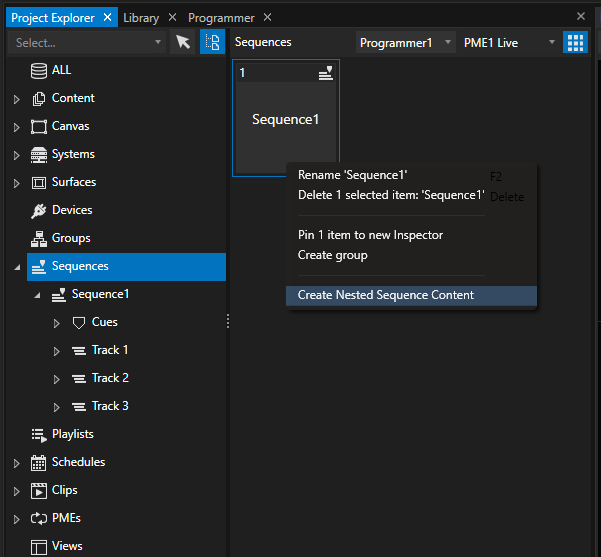Click the Surfaces icon

[39, 182]
